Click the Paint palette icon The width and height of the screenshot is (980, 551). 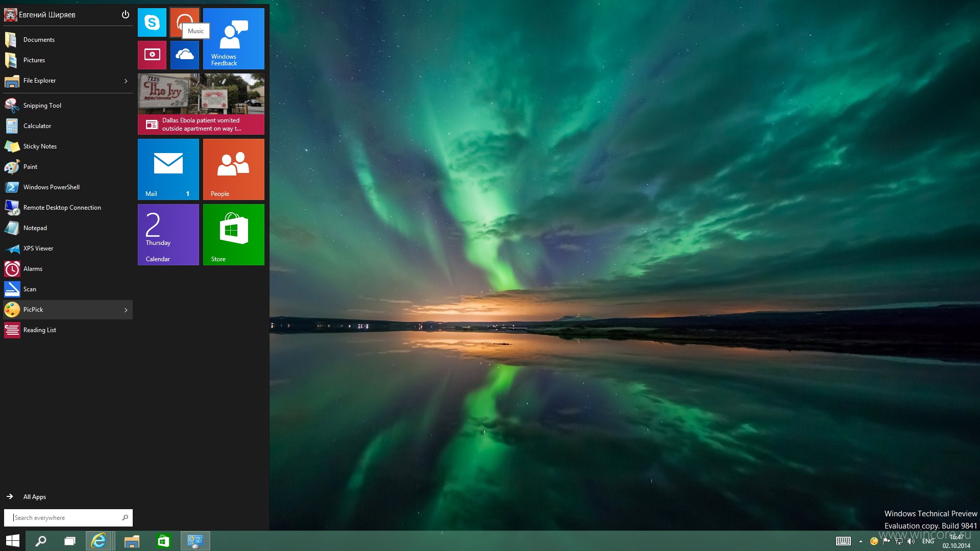point(12,167)
